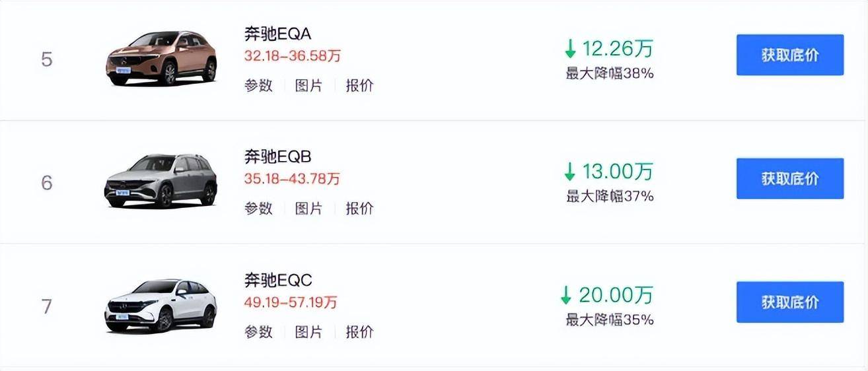Click the green down arrow beside 20.00万
This screenshot has height=371, width=868.
[x=566, y=295]
